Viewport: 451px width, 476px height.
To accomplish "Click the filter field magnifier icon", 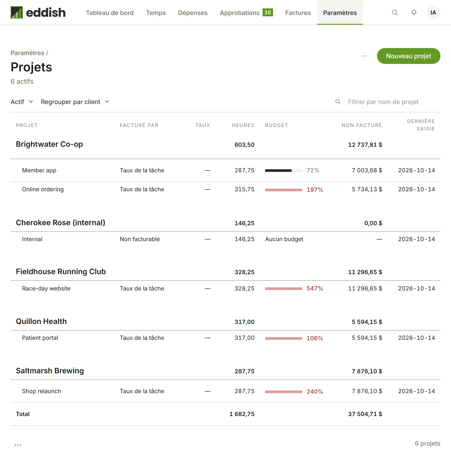I will (x=338, y=102).
